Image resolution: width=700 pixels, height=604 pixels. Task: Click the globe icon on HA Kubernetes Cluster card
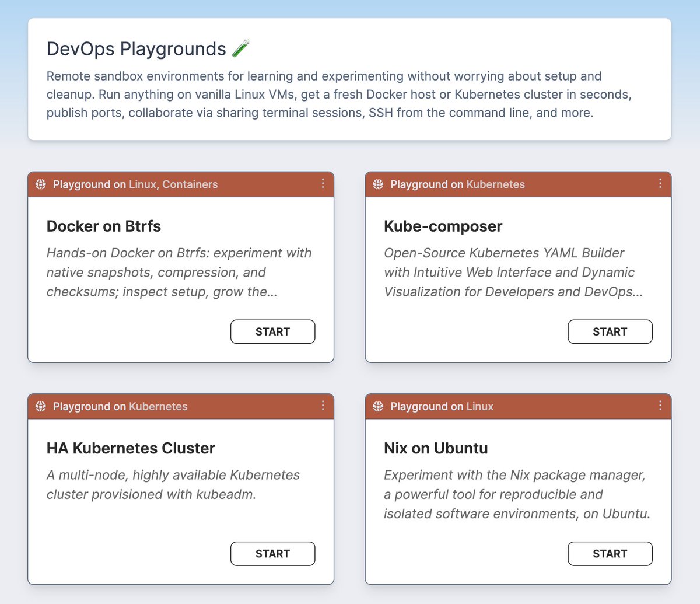point(40,406)
